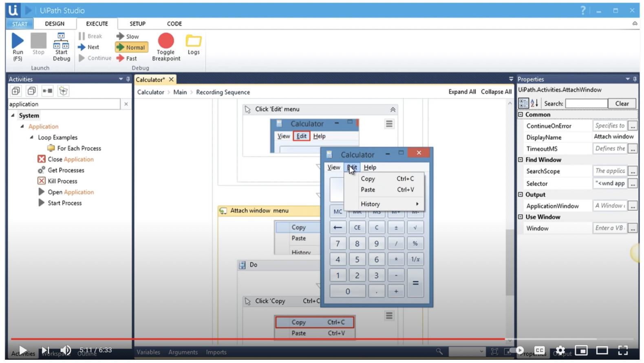Collapse the System tree node
644x363 pixels.
coord(13,115)
